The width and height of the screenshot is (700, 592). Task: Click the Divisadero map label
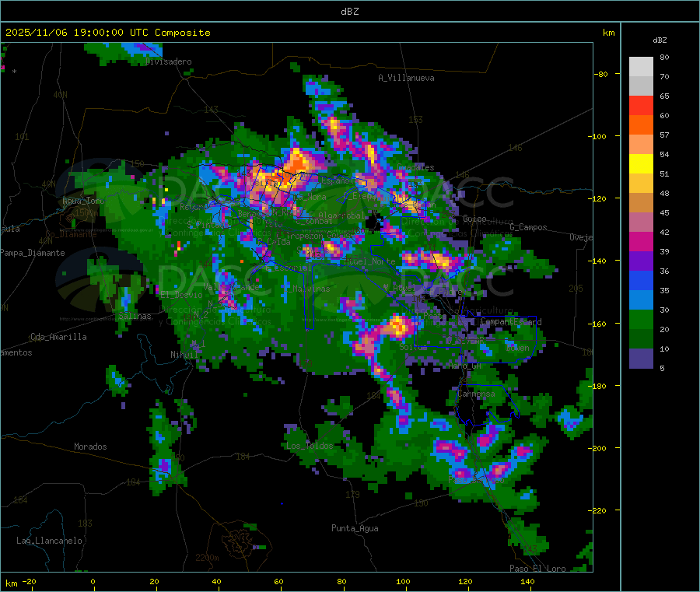169,61
